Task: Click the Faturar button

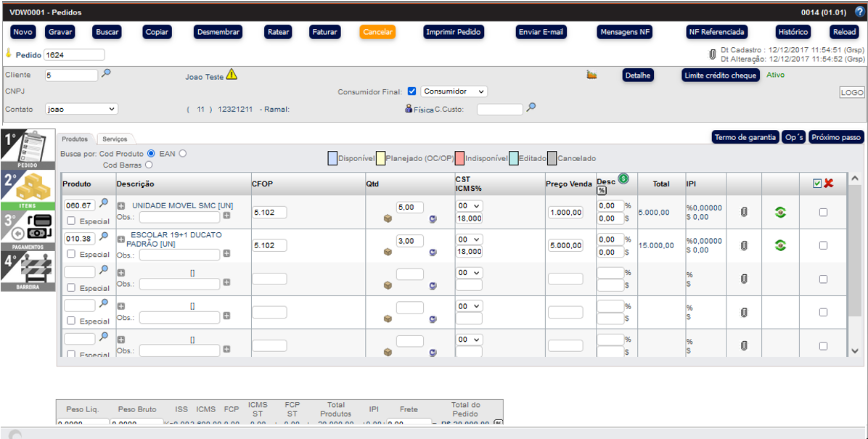Action: [324, 32]
